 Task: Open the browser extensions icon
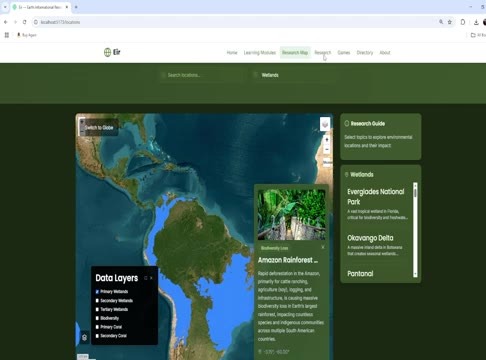[463, 22]
